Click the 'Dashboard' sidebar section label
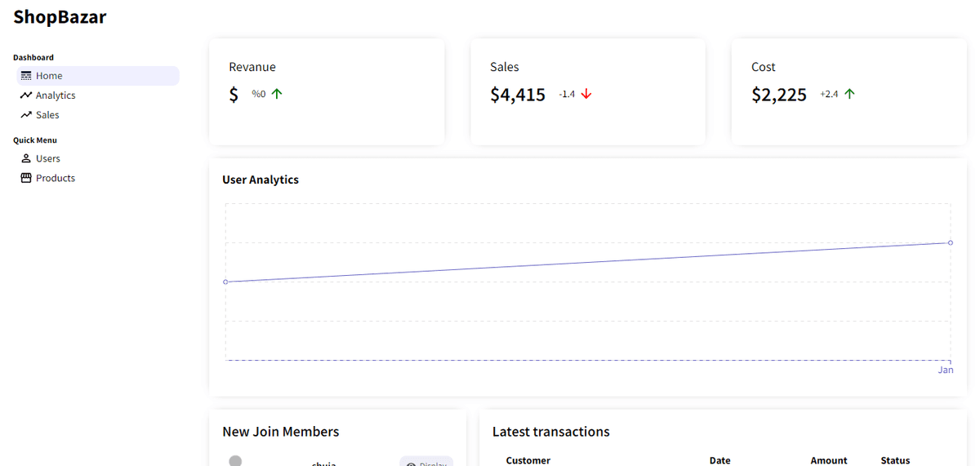 33,58
